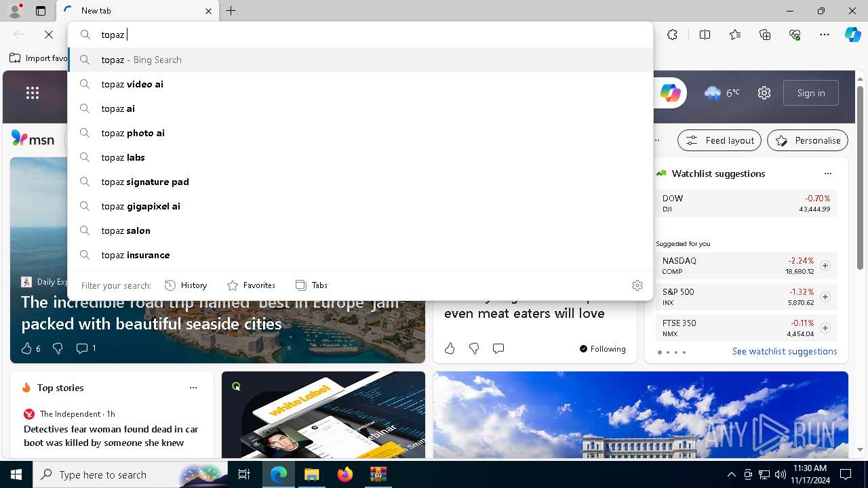Open Task View on taskbar
The width and height of the screenshot is (868, 488).
point(245,474)
